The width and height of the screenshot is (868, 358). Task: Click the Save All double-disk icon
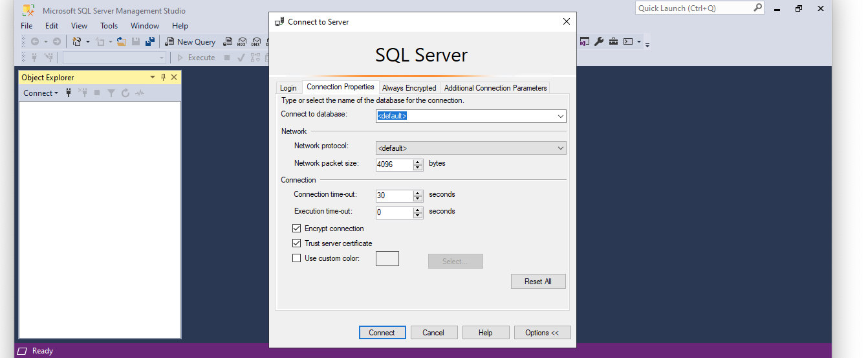coord(150,41)
